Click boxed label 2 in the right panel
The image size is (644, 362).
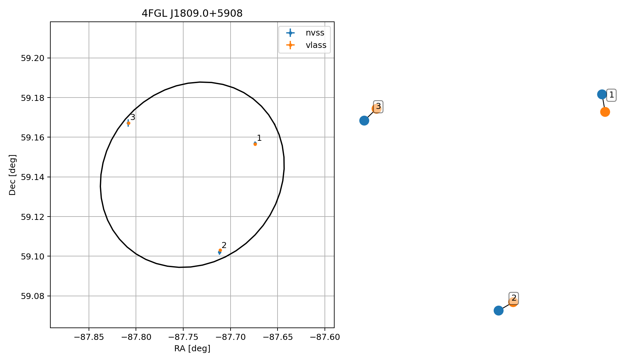[514, 298]
